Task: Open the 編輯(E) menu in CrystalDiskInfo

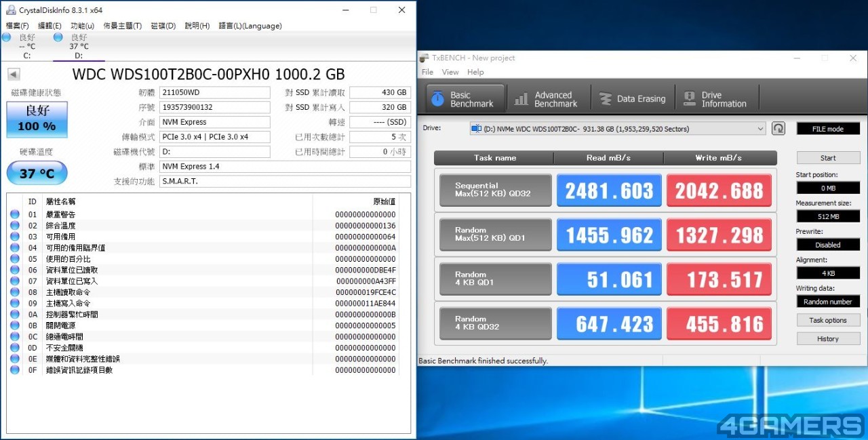Action: click(x=50, y=26)
